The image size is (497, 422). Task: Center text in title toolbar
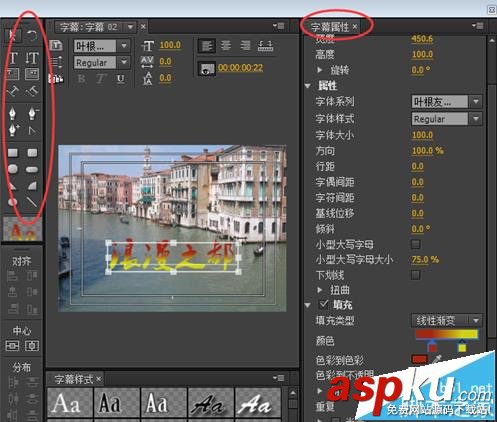point(226,45)
